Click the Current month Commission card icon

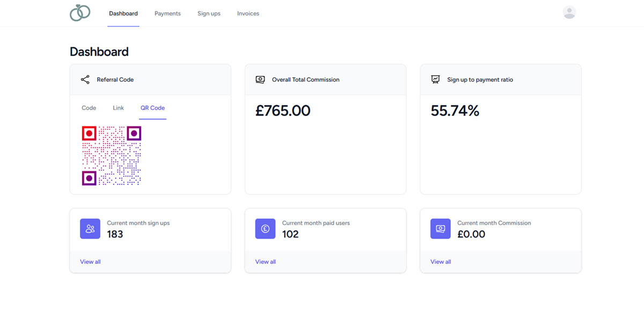tap(440, 228)
